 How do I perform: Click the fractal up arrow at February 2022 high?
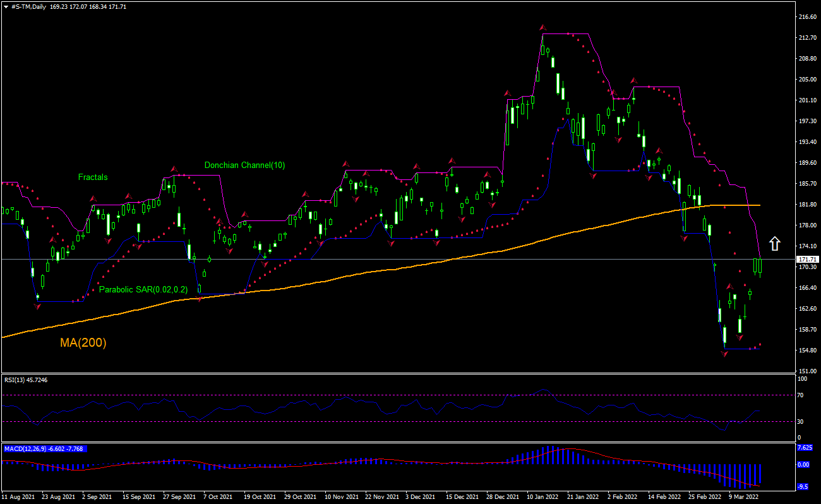point(633,81)
